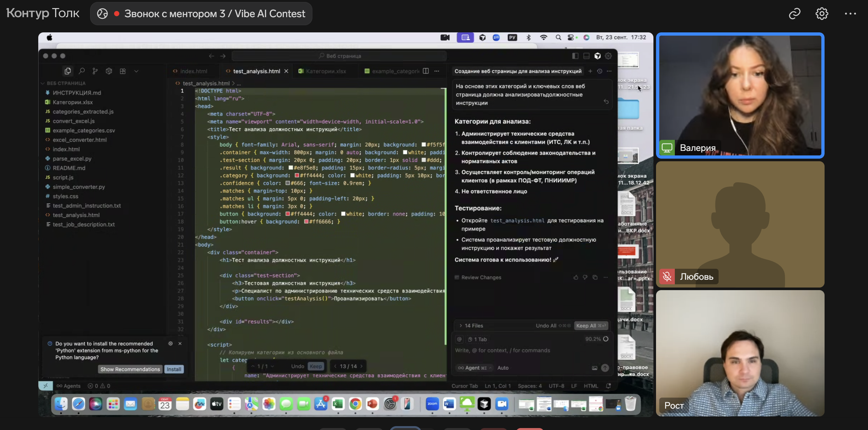
Task: Open Source Control view icon
Action: click(95, 71)
